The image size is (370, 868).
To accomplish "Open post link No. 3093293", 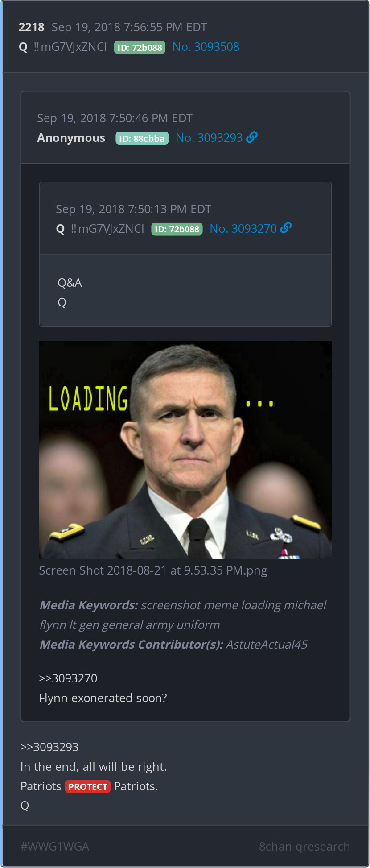I will click(x=209, y=138).
